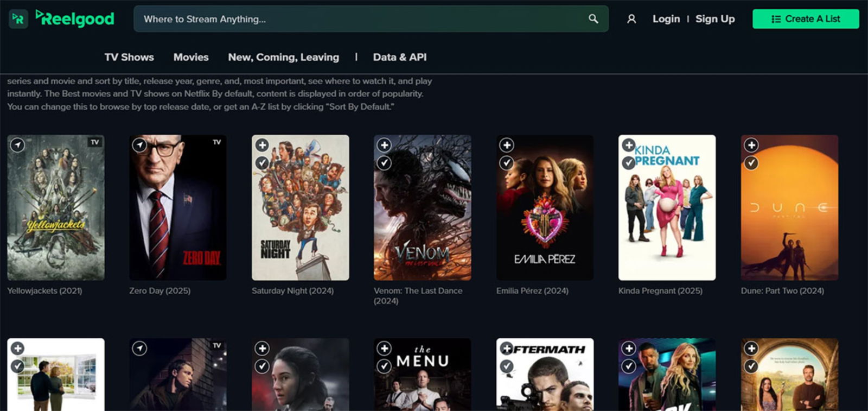Screen dimensions: 868x411
Task: Mark Dune: Part Two as seen
Action: point(751,163)
